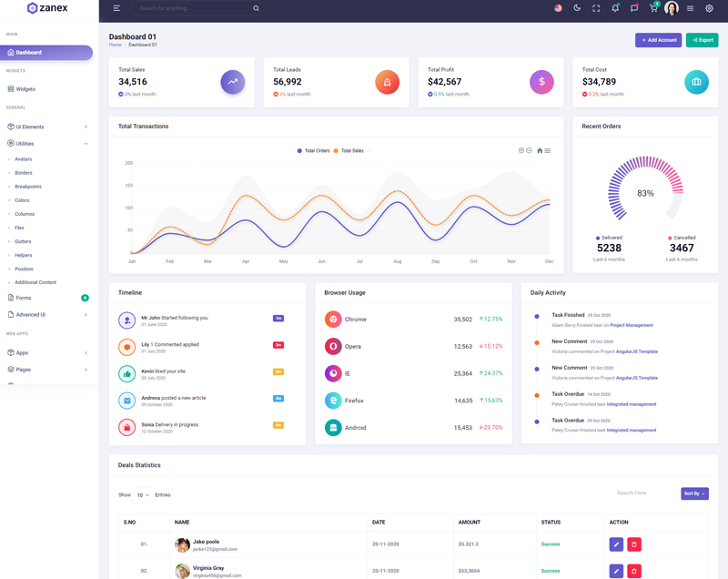Click the Add Account button
This screenshot has width=728, height=579.
click(x=658, y=40)
